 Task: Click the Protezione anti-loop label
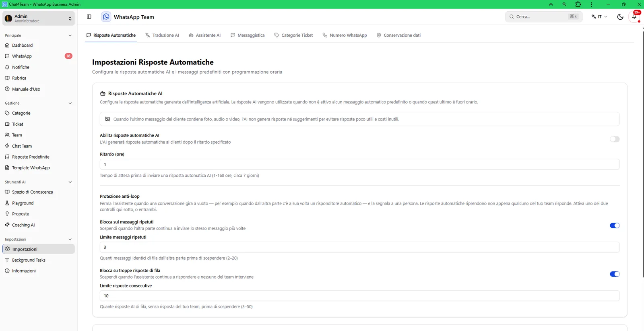click(x=120, y=196)
